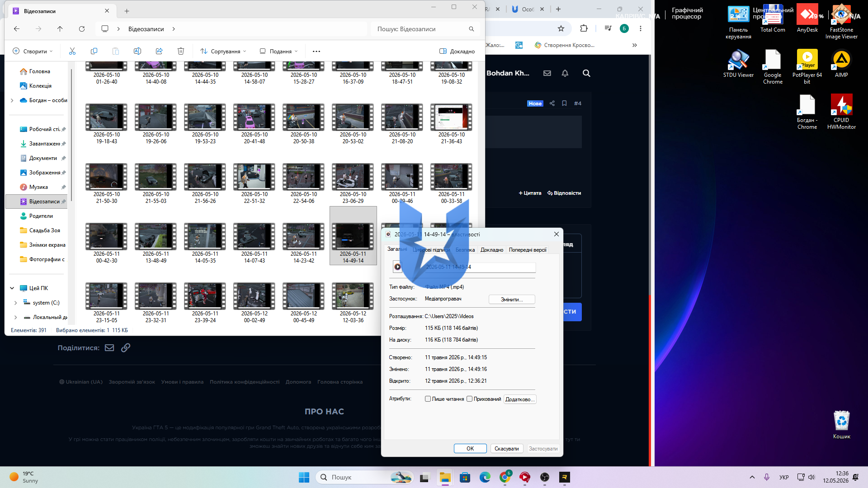Open PotPlayer 64 bit desktop shortcut
Viewport: 868px width, 488px height.
[x=807, y=67]
